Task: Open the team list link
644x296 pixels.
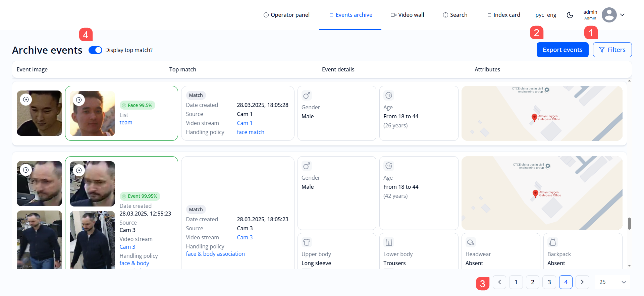Action: click(126, 122)
